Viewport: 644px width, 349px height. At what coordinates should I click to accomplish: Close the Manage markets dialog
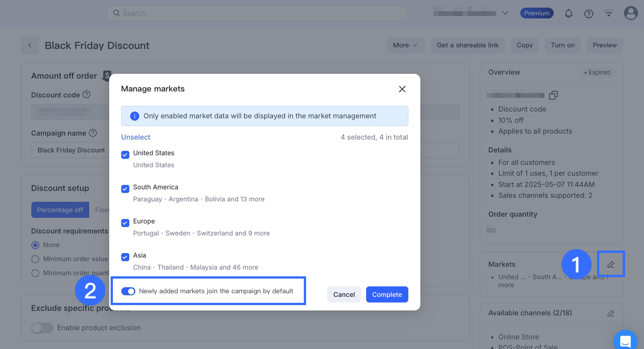tap(402, 89)
